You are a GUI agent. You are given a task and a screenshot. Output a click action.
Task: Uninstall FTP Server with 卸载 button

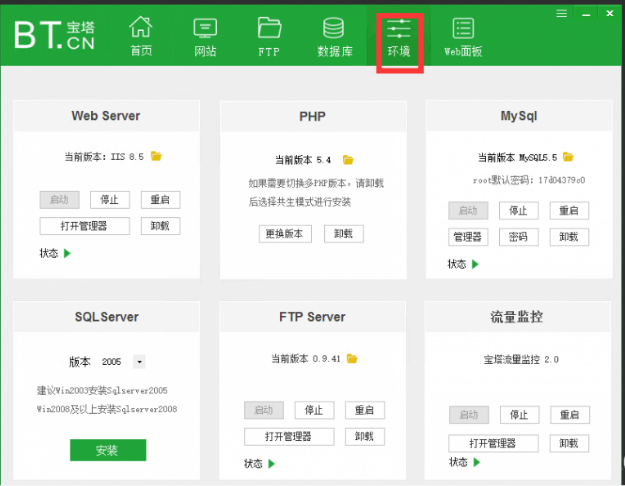[365, 437]
